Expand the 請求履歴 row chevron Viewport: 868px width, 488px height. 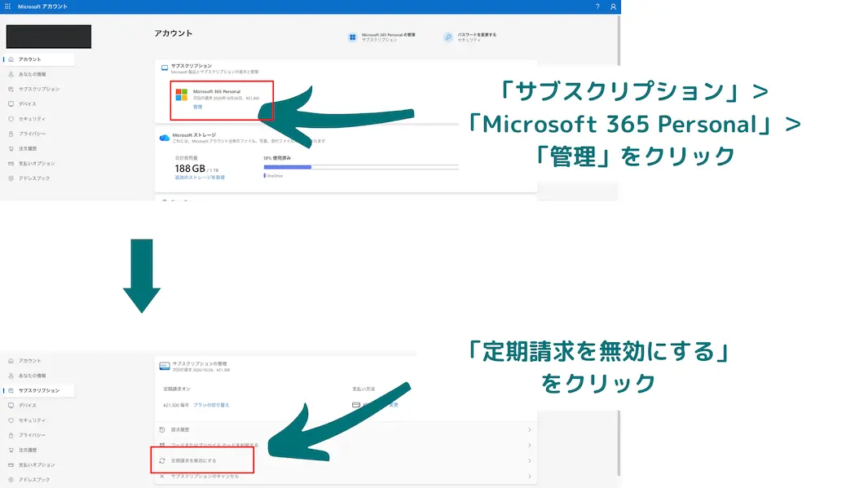point(529,430)
